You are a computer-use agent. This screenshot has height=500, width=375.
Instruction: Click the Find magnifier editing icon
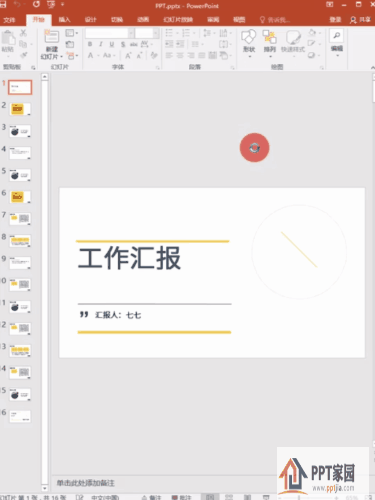click(x=337, y=35)
